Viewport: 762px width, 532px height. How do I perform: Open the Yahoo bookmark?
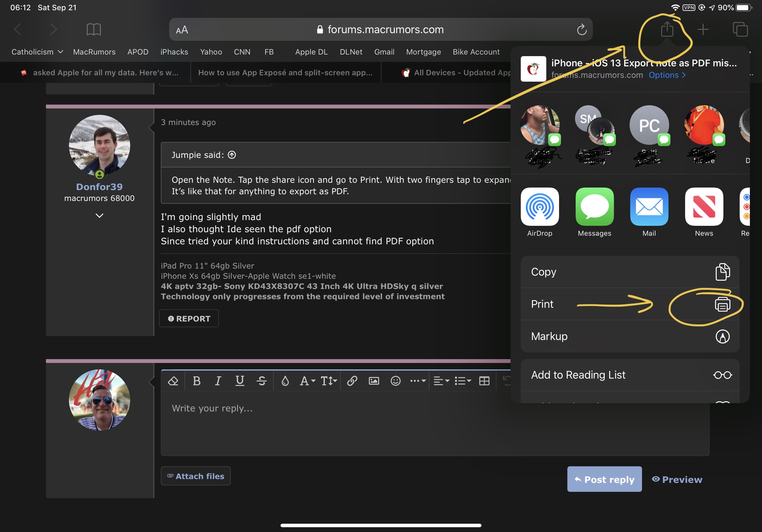[211, 52]
